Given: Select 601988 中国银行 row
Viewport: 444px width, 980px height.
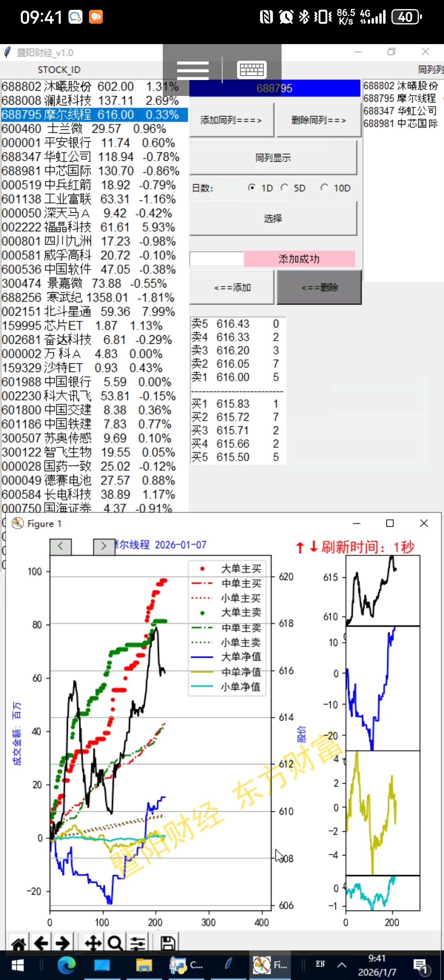Looking at the screenshot, I should [x=94, y=382].
